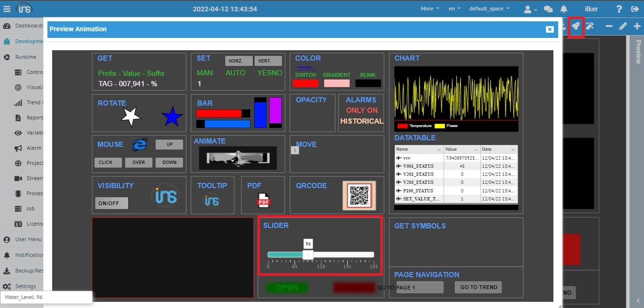644x308 pixels.
Task: Open the notifications bell icon in header
Action: pos(564,9)
